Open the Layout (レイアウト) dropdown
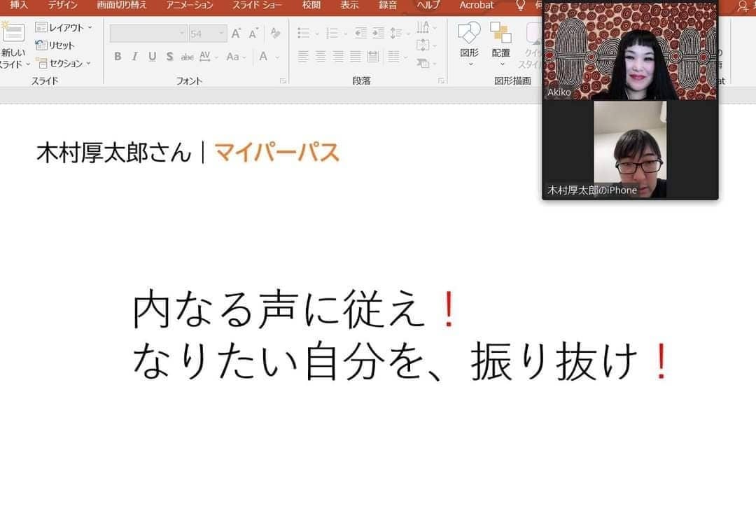Image resolution: width=756 pixels, height=532 pixels. click(64, 27)
